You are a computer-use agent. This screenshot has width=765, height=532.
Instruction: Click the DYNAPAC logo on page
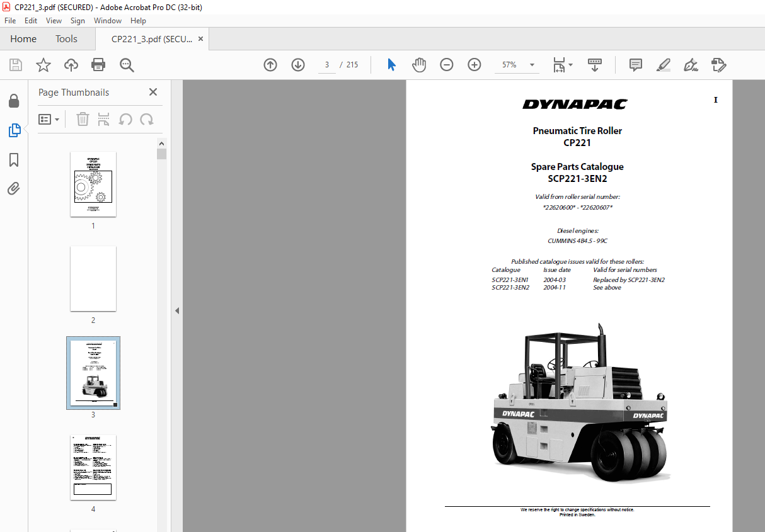tap(575, 105)
